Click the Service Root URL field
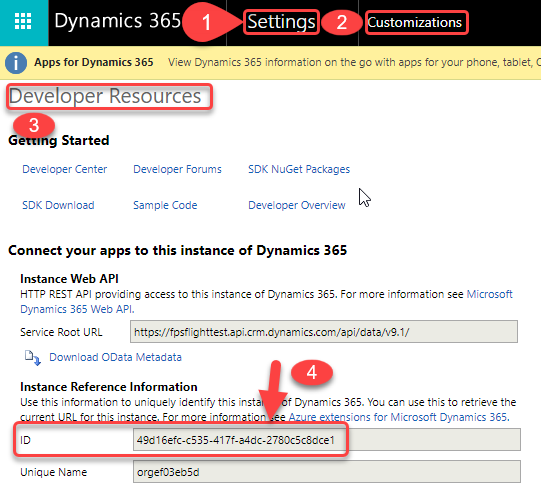 point(324,332)
